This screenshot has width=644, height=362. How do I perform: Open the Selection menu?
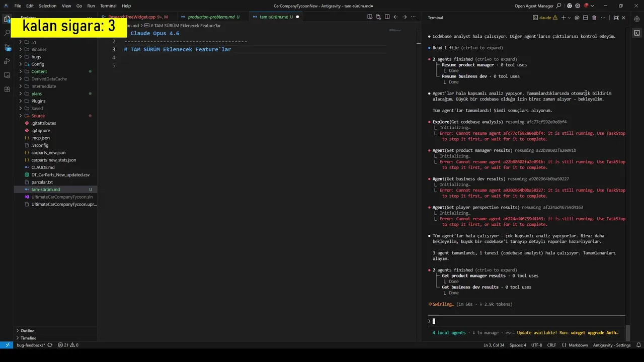tap(48, 6)
